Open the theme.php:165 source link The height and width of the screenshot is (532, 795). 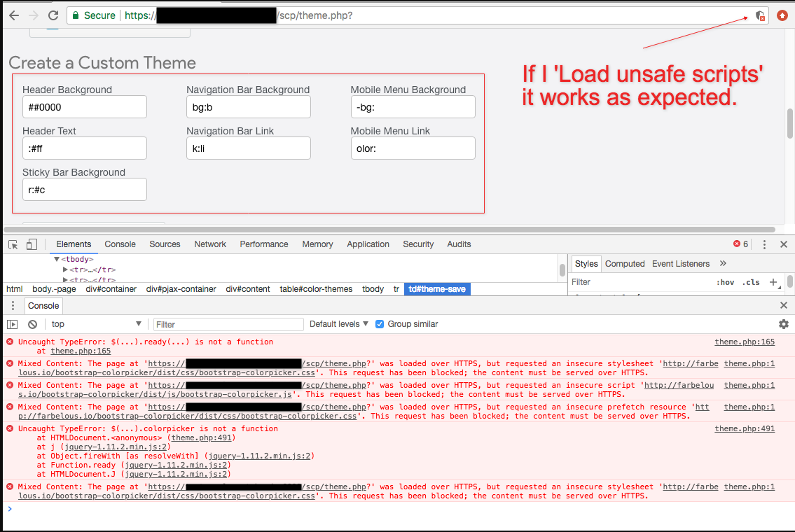pyautogui.click(x=745, y=342)
